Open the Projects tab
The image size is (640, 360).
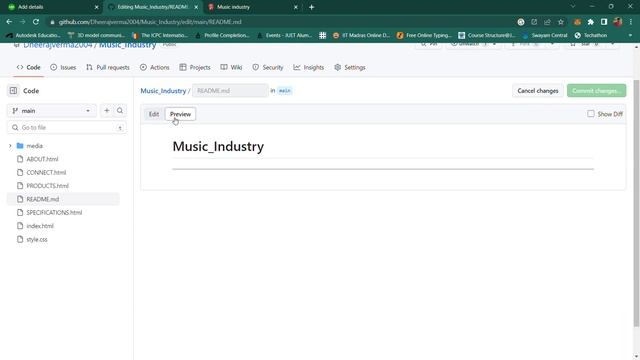(x=195, y=67)
